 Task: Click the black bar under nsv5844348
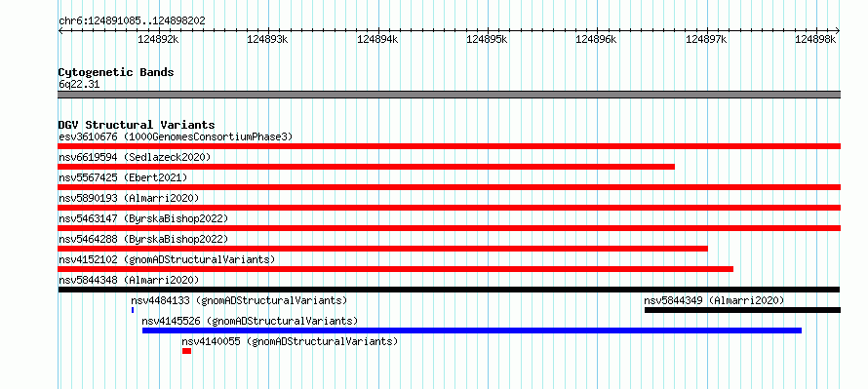click(449, 290)
